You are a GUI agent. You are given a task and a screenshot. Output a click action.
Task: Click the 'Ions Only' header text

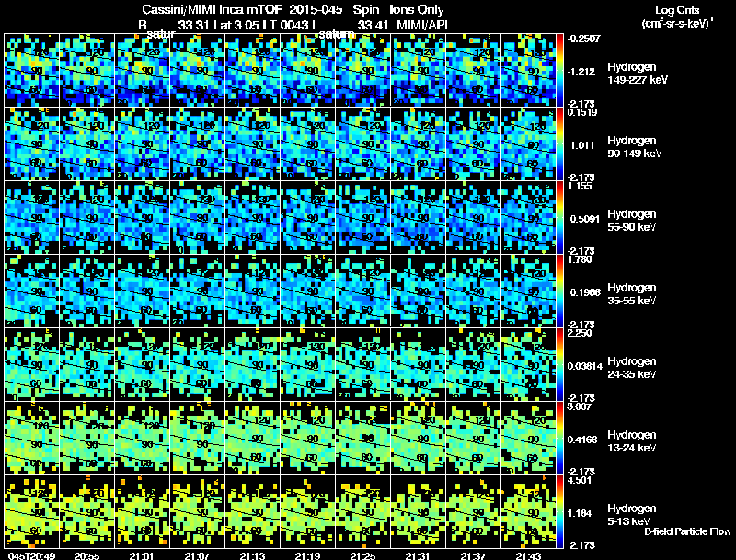tap(417, 9)
